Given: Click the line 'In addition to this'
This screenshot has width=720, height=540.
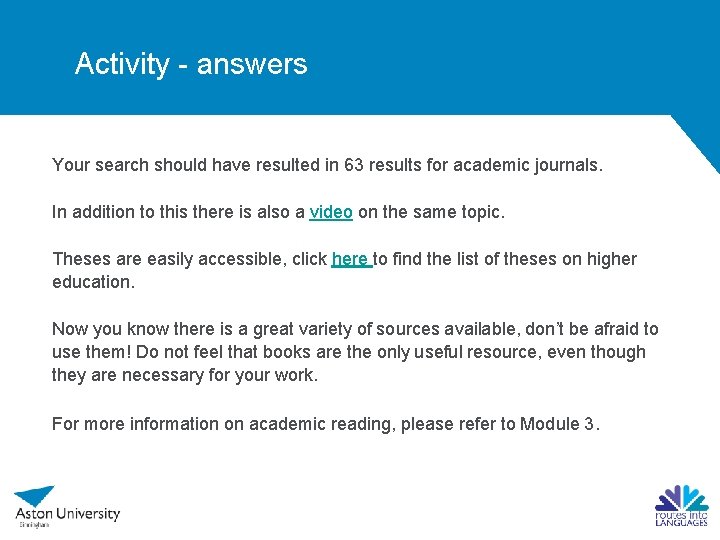Looking at the screenshot, I should pyautogui.click(x=278, y=212).
